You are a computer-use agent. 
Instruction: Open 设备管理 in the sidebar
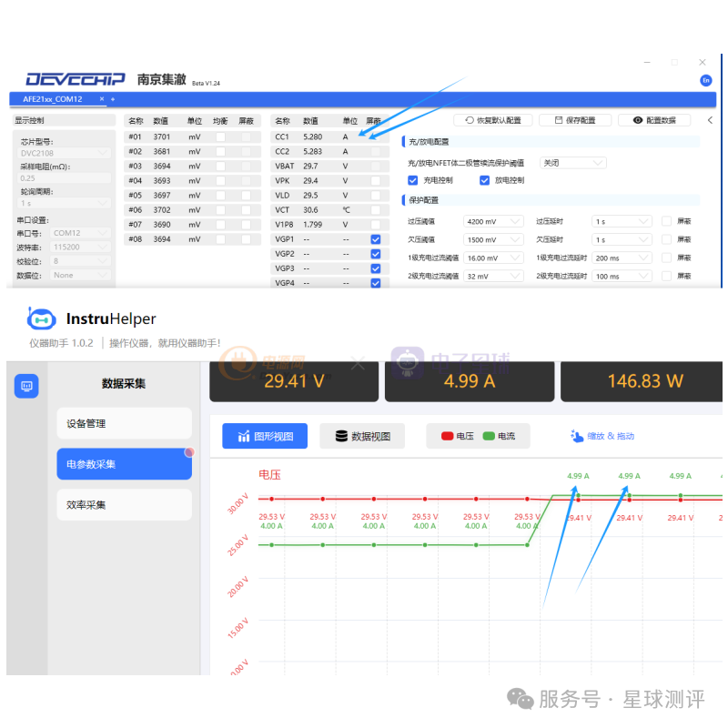point(124,423)
